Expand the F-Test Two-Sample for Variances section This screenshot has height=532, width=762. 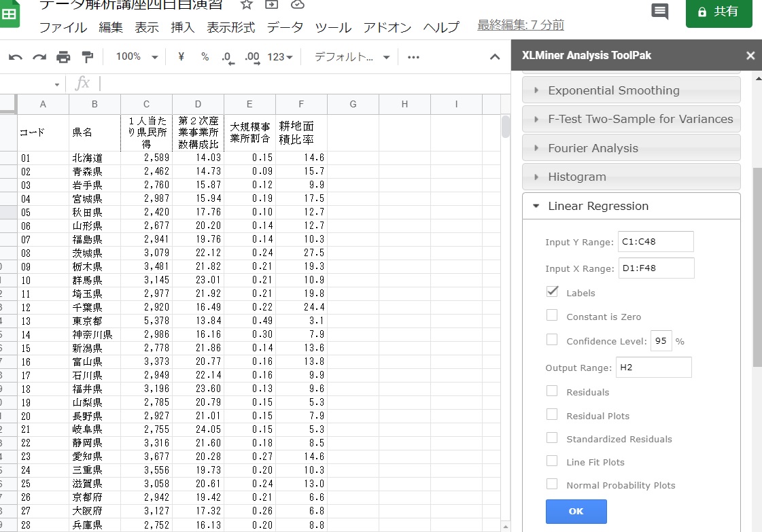tap(631, 119)
